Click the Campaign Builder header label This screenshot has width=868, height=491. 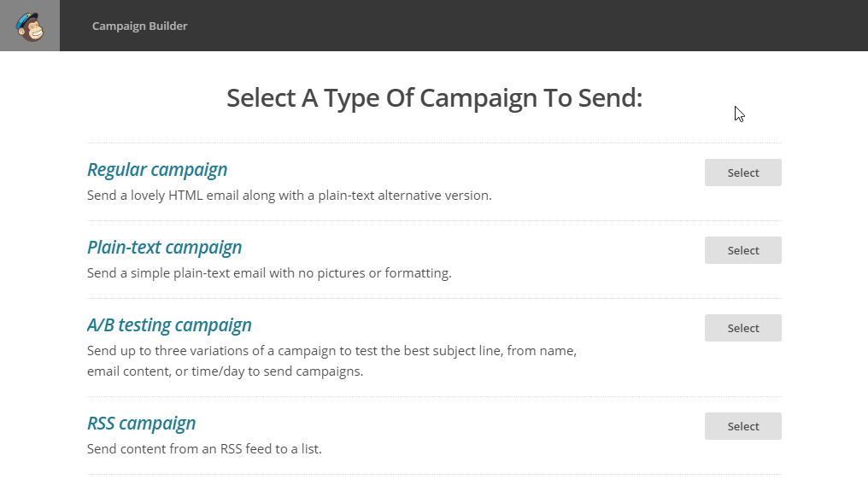tap(139, 26)
